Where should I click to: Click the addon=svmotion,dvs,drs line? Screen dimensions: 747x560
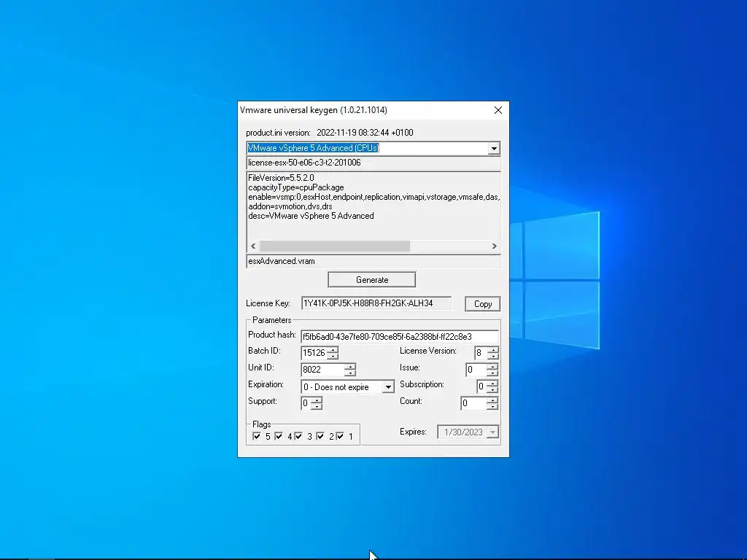click(x=290, y=206)
